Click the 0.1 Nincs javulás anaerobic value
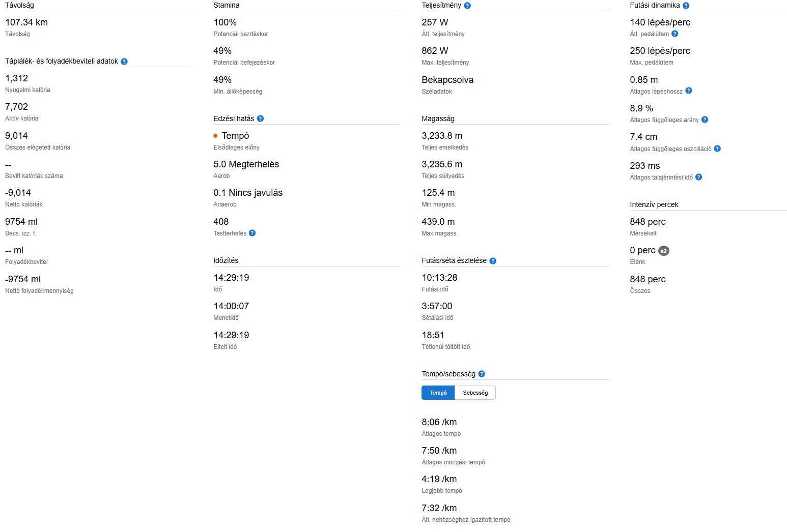 [247, 193]
